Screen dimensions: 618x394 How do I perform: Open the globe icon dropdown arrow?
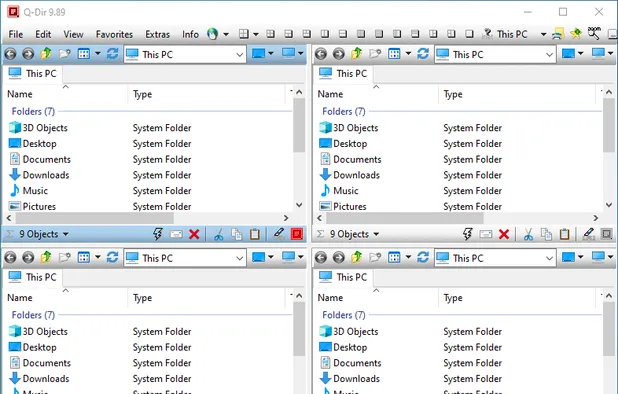coord(226,34)
